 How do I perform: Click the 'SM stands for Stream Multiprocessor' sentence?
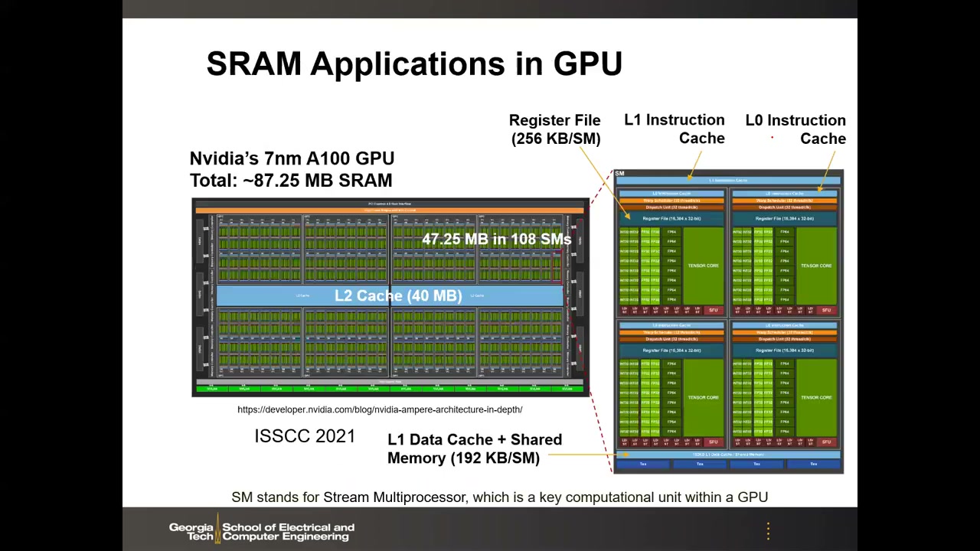coord(499,497)
